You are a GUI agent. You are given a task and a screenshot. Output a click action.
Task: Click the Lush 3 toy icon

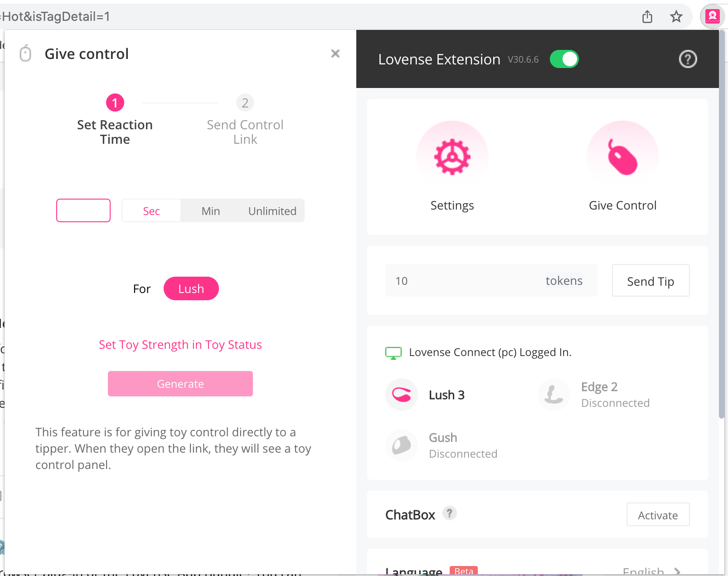(x=401, y=395)
